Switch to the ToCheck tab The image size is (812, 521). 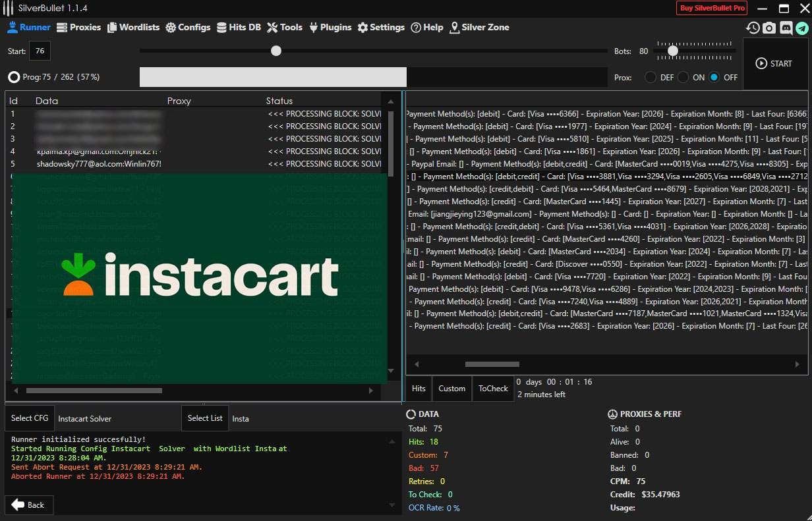(x=493, y=389)
